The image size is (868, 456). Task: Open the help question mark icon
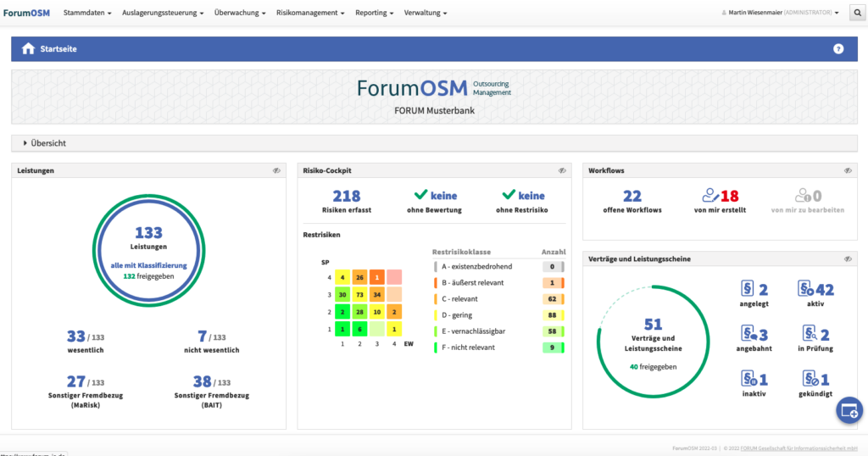pyautogui.click(x=838, y=49)
